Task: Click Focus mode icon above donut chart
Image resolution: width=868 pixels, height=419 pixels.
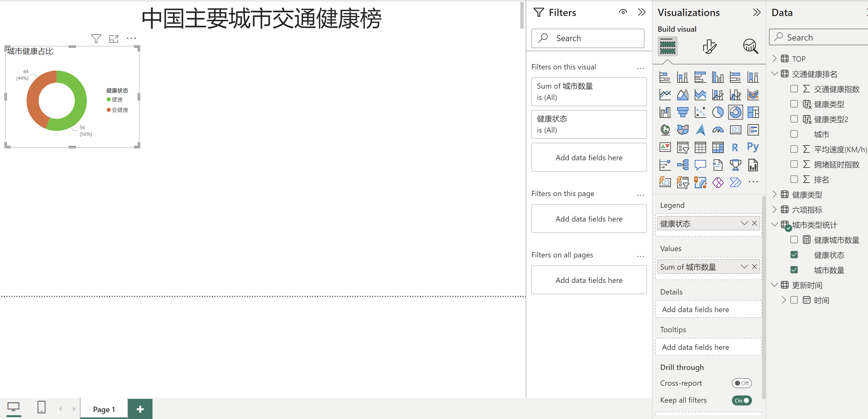Action: click(113, 39)
